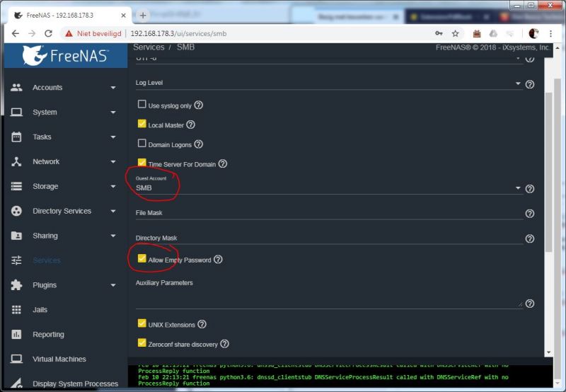
Task: Reload the page
Action: tap(48, 33)
